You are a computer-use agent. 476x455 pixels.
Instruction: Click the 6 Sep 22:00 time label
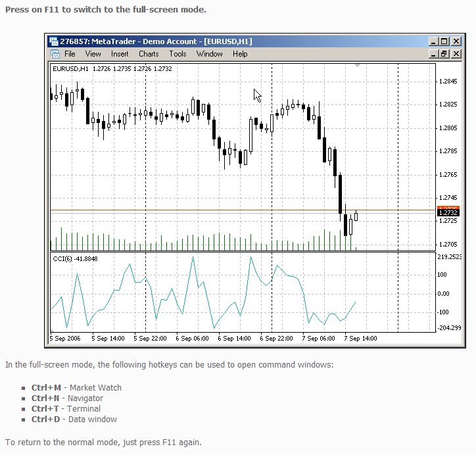coord(276,339)
